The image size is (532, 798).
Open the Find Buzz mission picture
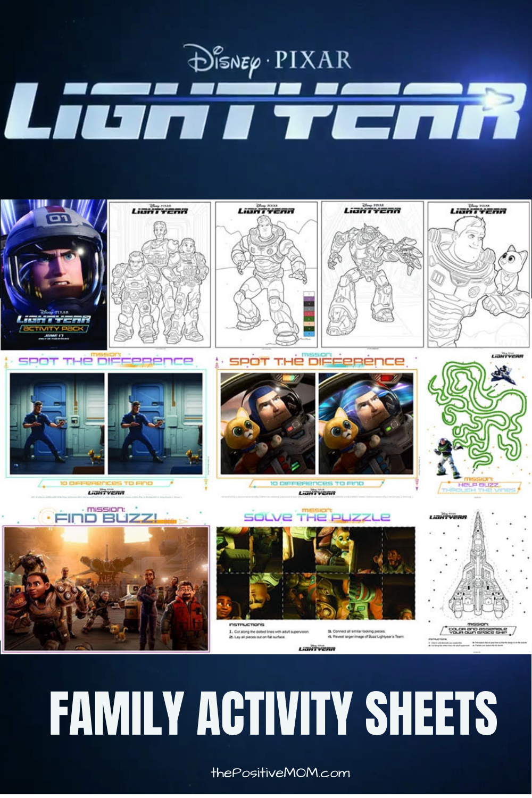[x=106, y=580]
